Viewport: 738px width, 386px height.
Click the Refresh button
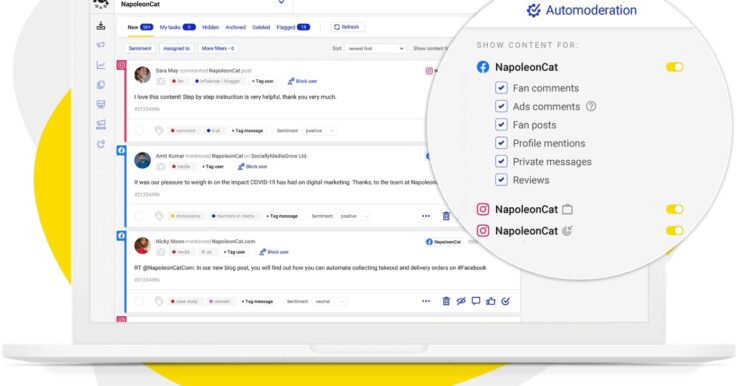[347, 27]
